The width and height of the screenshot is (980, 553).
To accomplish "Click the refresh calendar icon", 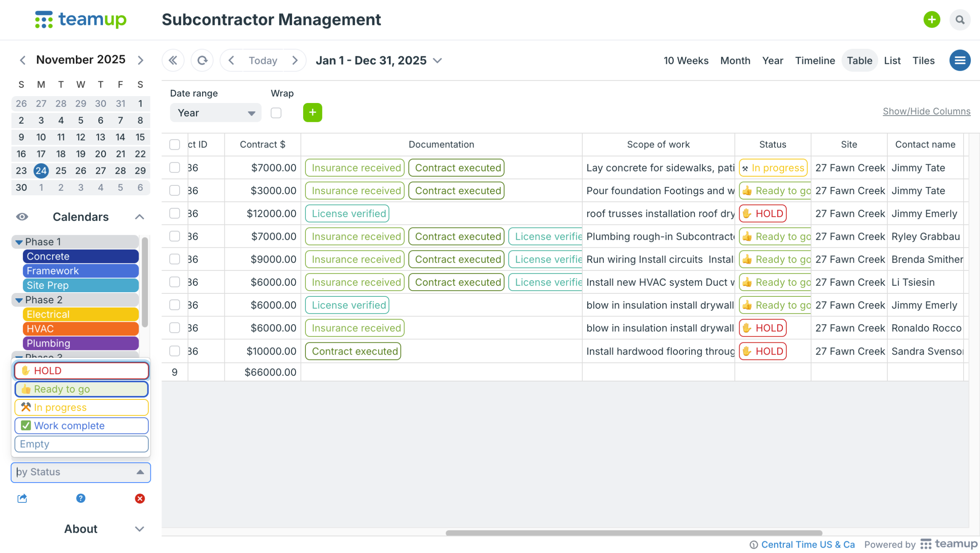I will pyautogui.click(x=202, y=61).
